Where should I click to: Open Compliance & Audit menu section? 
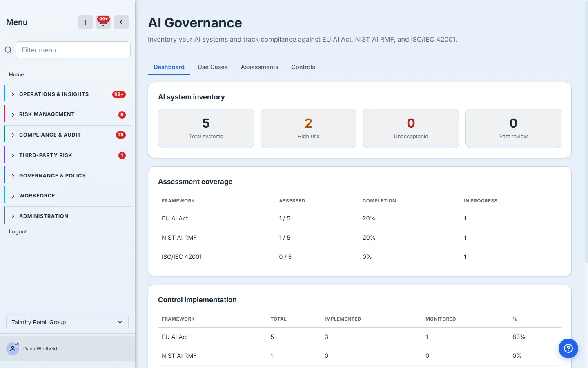pos(67,135)
